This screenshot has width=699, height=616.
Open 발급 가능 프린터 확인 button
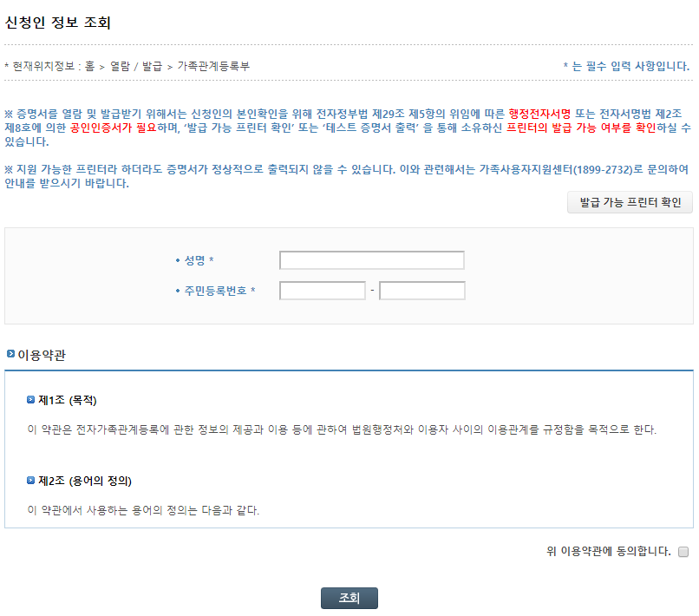coord(630,202)
